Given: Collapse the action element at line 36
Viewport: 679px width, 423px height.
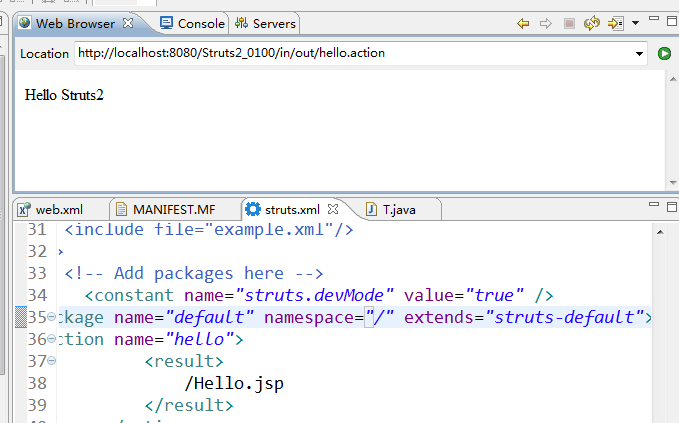Looking at the screenshot, I should pos(52,339).
